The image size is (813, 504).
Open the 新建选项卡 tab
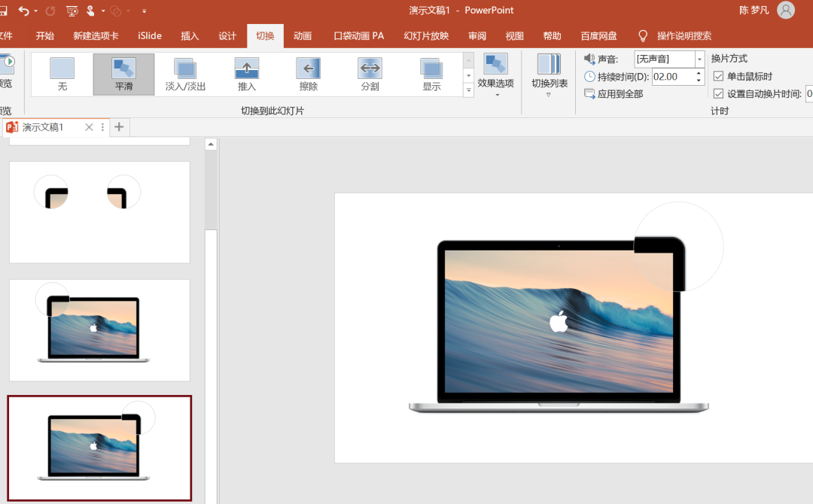tap(96, 36)
